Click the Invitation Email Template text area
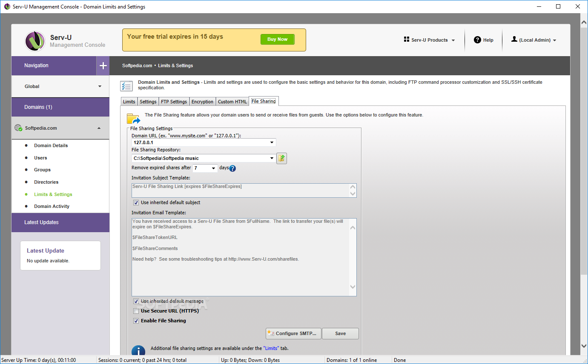Viewport: 588px width, 364px height. (x=244, y=257)
